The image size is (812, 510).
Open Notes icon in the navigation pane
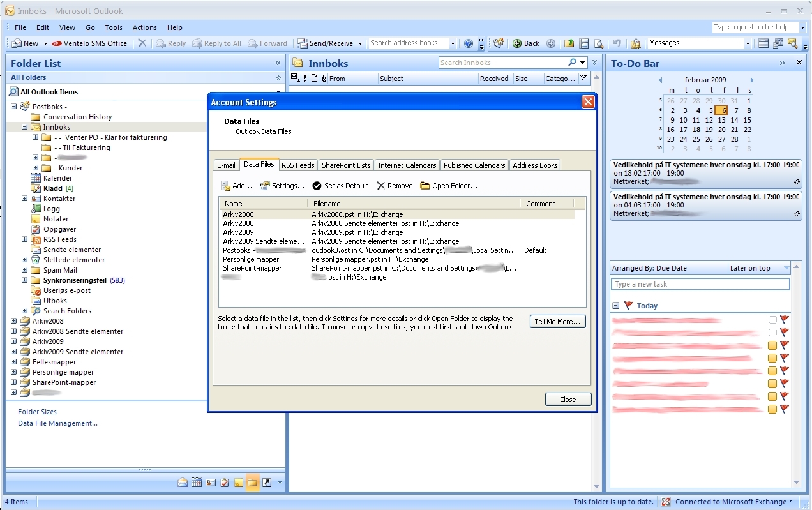click(239, 483)
